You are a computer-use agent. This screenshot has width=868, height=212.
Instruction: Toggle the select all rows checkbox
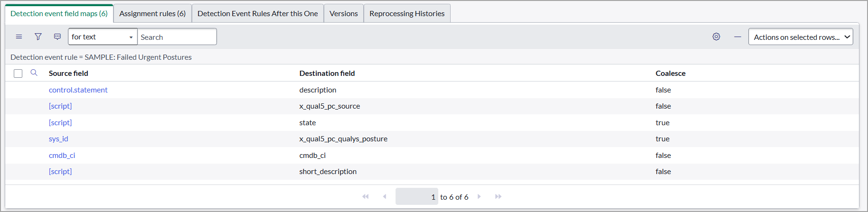pyautogui.click(x=18, y=74)
